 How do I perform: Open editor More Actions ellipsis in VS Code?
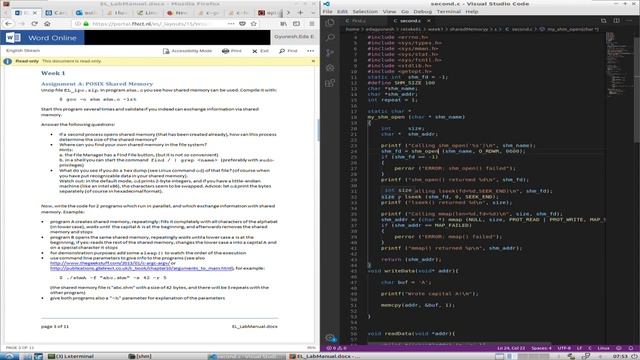pyautogui.click(x=629, y=20)
